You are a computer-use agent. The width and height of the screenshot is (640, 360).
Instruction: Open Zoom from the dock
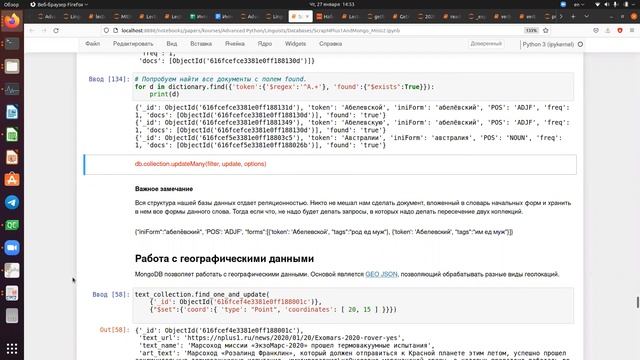tap(12, 248)
